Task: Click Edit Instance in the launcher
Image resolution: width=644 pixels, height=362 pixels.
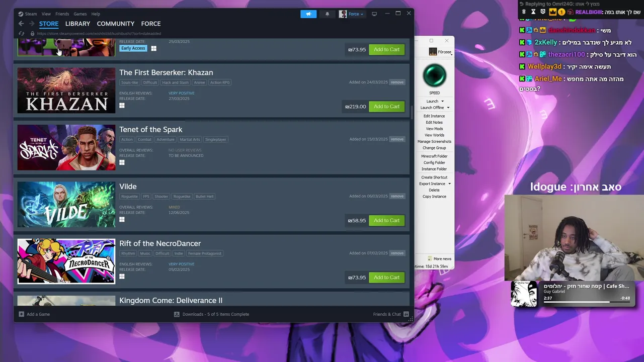Action: click(x=434, y=116)
